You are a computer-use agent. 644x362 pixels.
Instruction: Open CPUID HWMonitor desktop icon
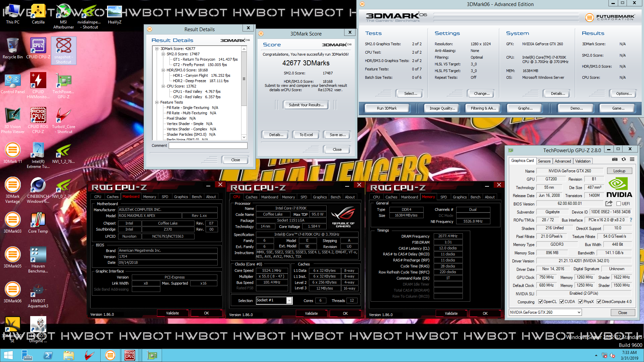click(38, 85)
